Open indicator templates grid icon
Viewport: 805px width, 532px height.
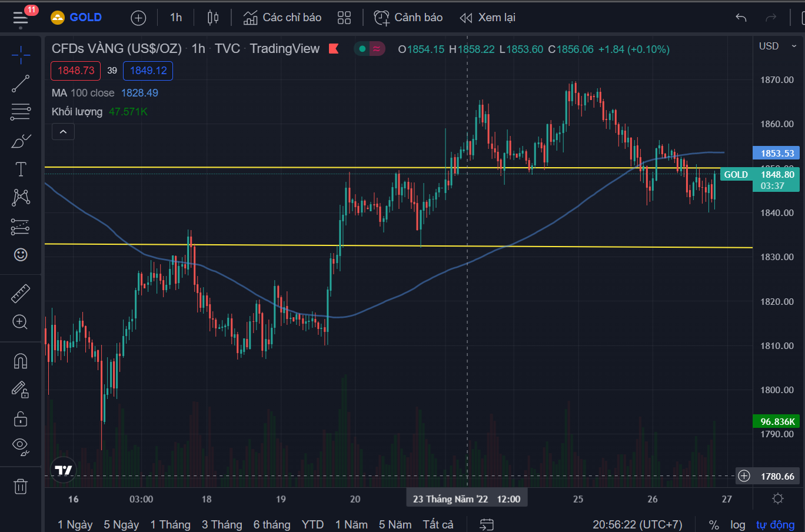point(344,18)
